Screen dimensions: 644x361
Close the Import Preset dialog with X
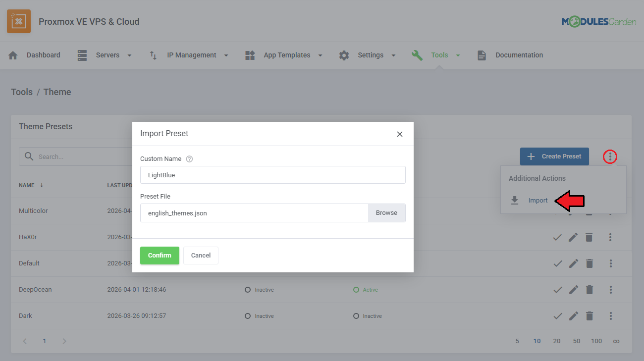(400, 134)
